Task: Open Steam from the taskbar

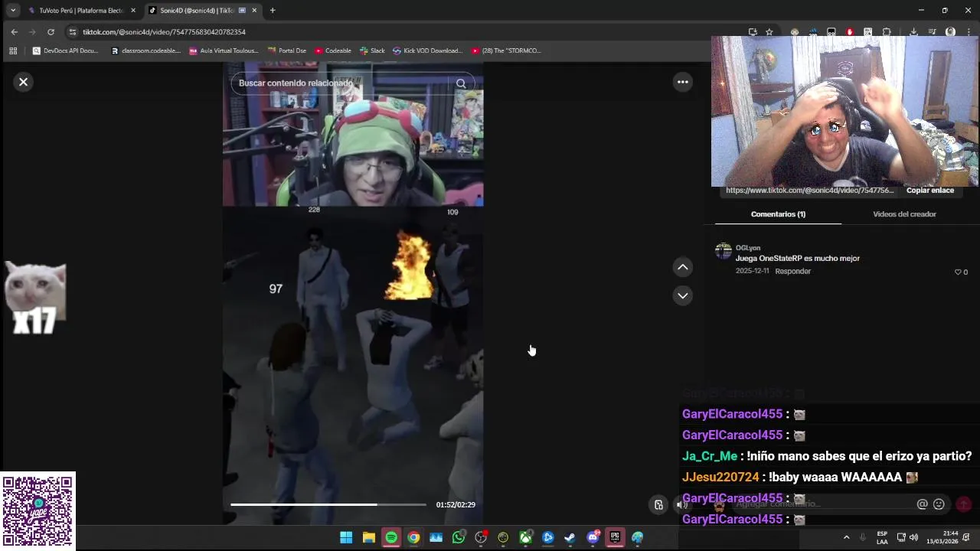Action: 570,537
